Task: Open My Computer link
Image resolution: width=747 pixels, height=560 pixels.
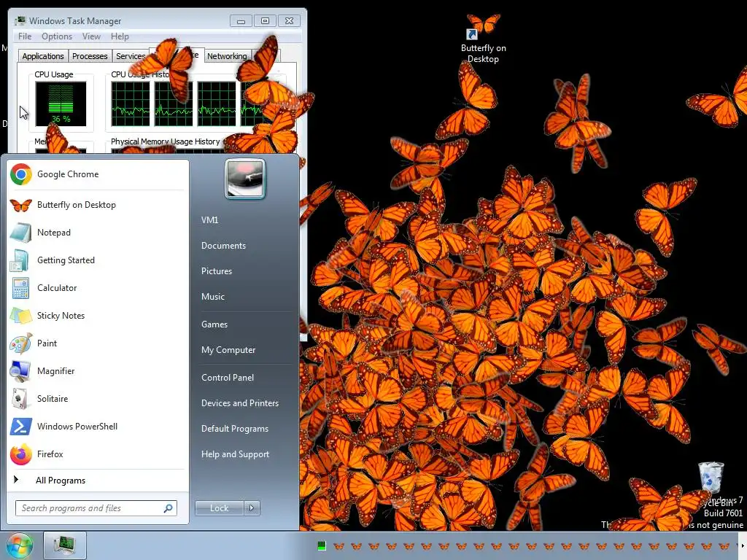Action: (228, 350)
